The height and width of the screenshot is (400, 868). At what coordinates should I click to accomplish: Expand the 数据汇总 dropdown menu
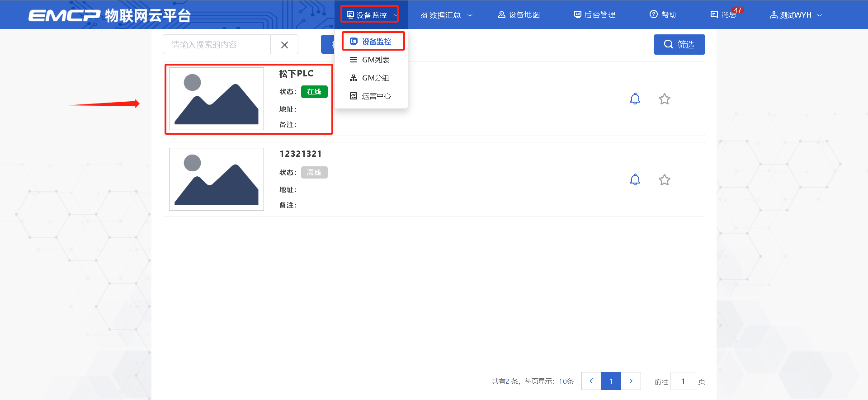pos(446,15)
